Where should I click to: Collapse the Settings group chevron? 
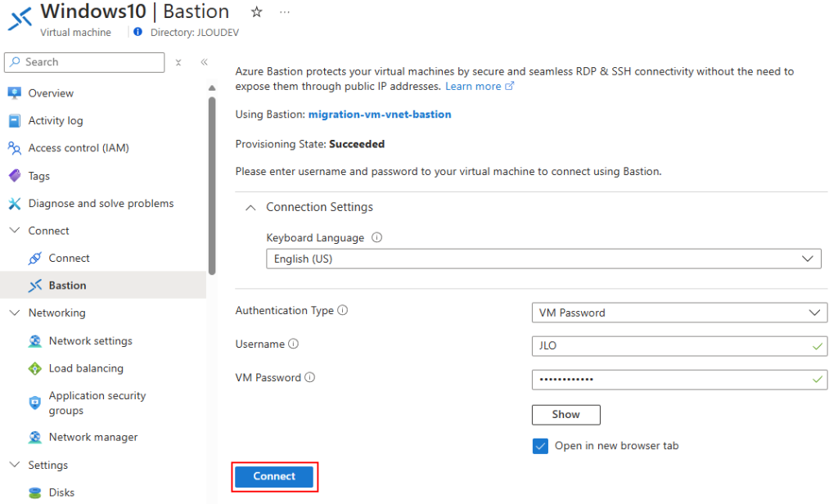click(x=15, y=465)
